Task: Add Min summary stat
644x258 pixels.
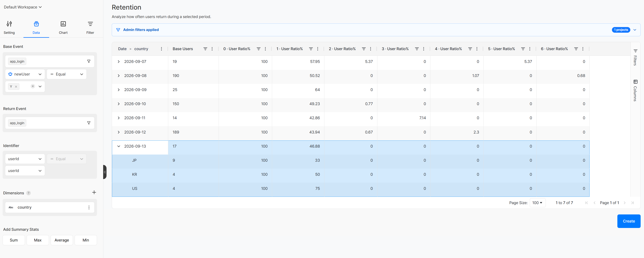Action: pyautogui.click(x=86, y=240)
